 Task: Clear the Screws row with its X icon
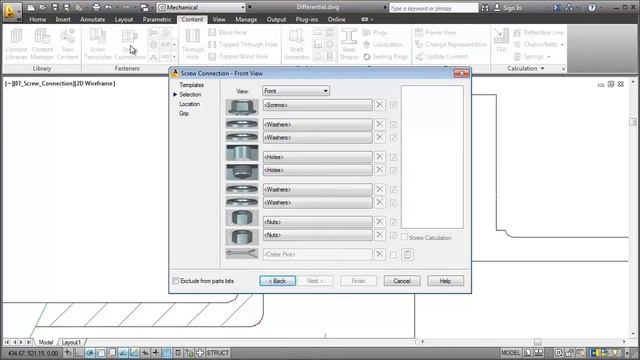pos(380,105)
